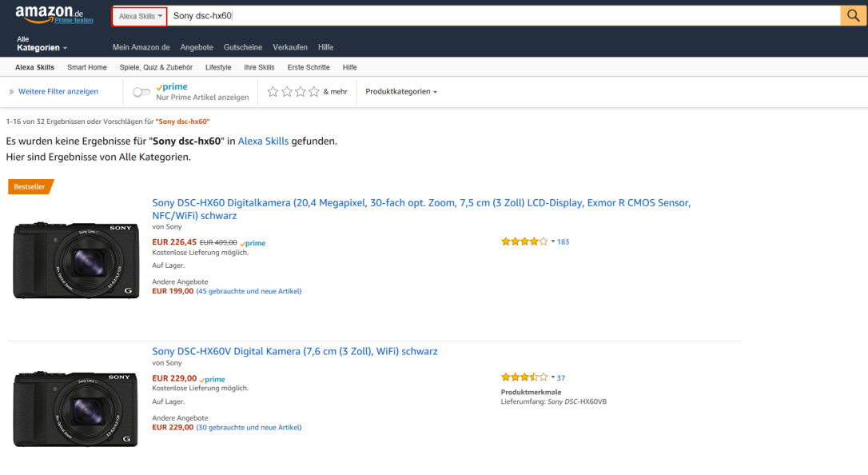Viewport: 868px width, 475px height.
Task: Click the EUR 199,00 other offers price
Action: (173, 291)
